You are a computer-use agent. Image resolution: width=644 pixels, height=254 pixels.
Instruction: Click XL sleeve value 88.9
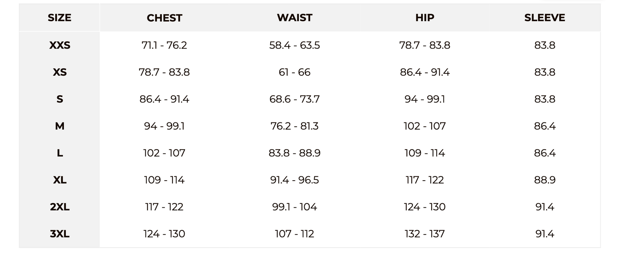[x=544, y=180]
